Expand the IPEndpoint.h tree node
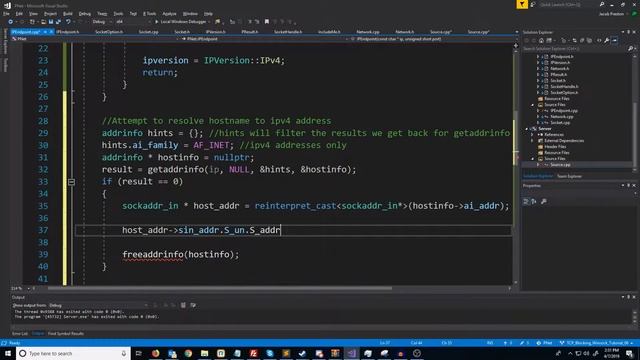 [x=538, y=56]
